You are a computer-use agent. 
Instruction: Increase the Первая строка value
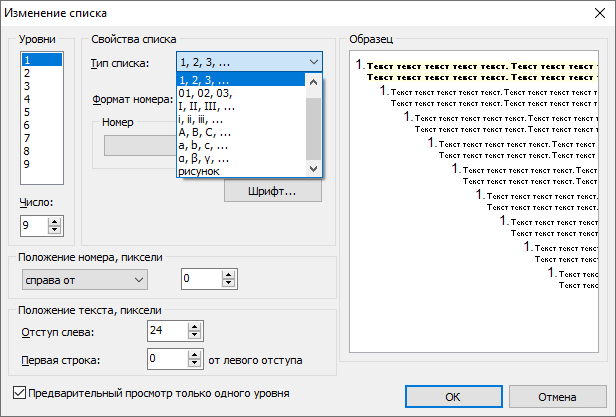[195, 353]
